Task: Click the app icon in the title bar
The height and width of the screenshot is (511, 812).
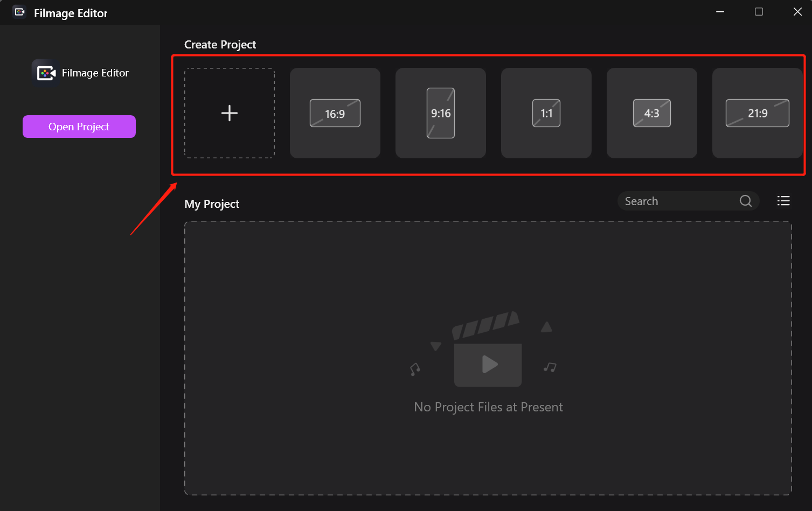Action: click(19, 12)
